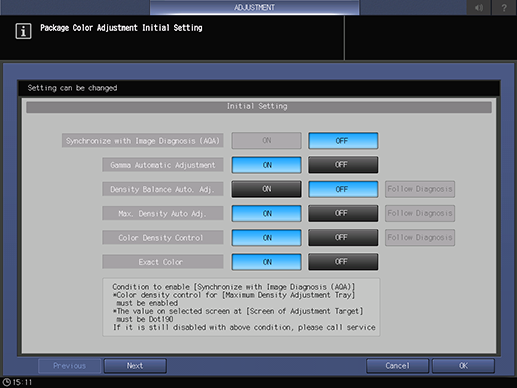
Task: Click the 15:11 time display
Action: click(22, 382)
